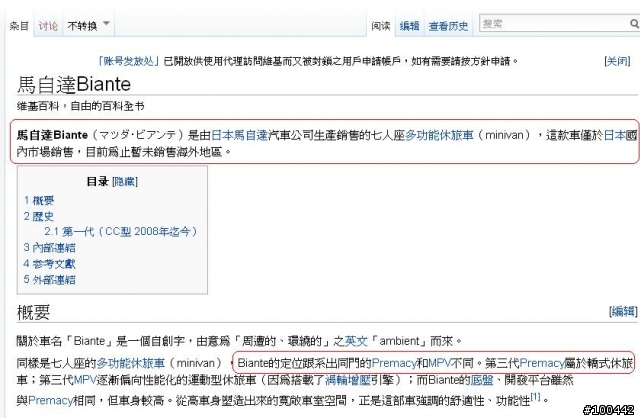Follow the 日本馬自達 link in intro
This screenshot has height=418, width=640.
(239, 135)
